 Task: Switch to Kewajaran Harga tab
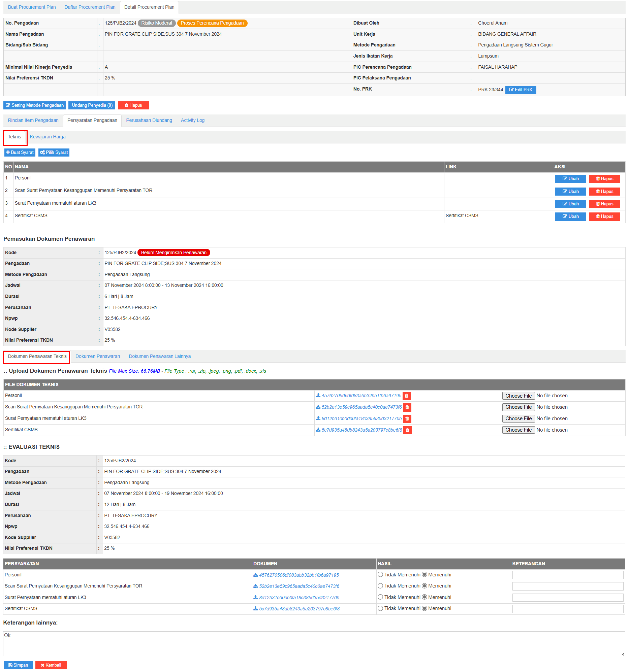[48, 137]
